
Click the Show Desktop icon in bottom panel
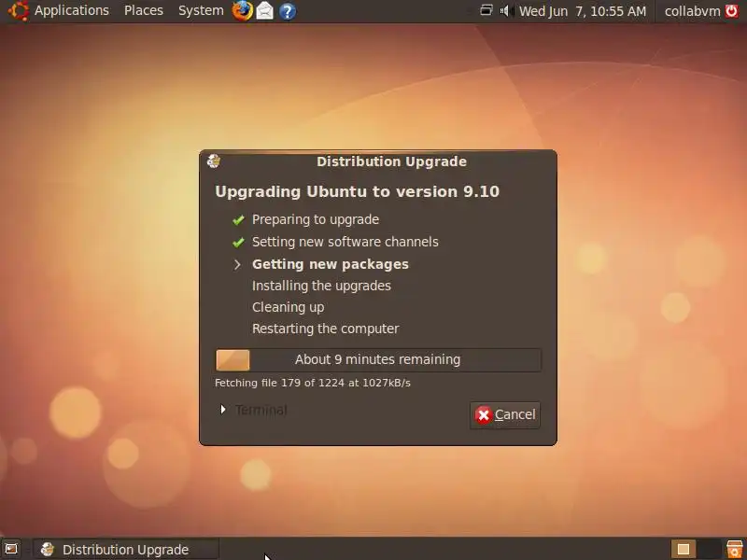pos(11,549)
